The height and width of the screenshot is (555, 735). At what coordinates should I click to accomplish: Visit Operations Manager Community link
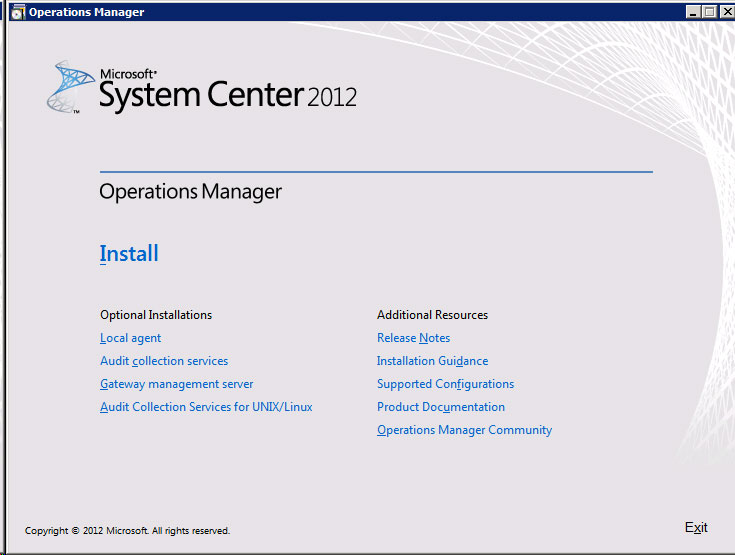pos(464,430)
